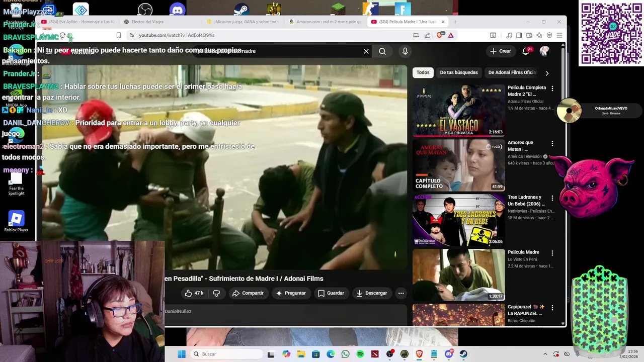The width and height of the screenshot is (644, 362).
Task: Open Brave Wallet toolbar icon
Action: 529,35
